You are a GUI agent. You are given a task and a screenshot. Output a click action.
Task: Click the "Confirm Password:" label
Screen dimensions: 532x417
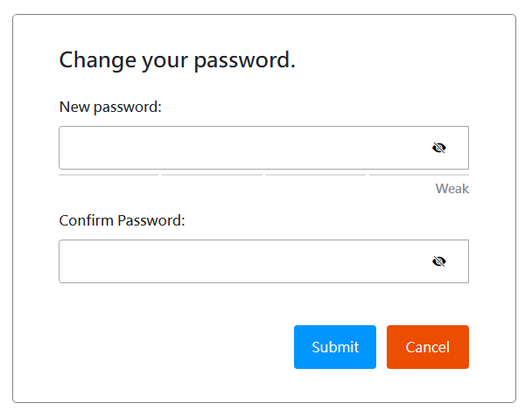122,220
